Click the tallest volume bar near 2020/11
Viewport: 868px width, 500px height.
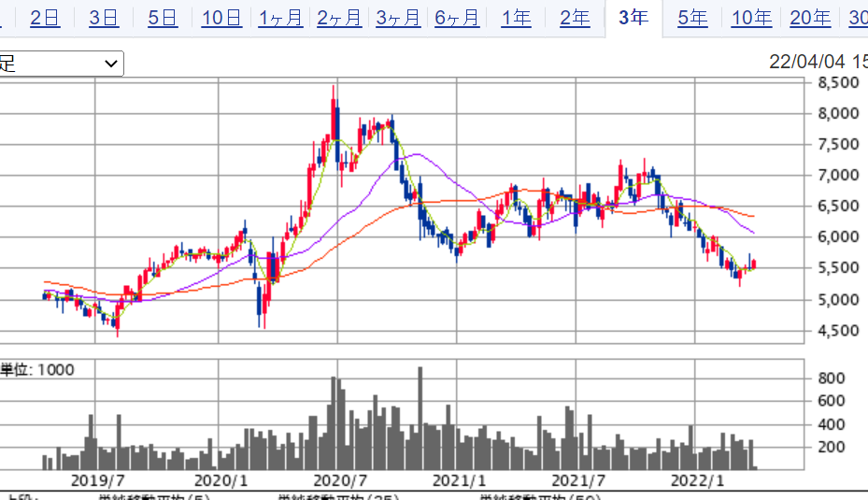(x=420, y=418)
